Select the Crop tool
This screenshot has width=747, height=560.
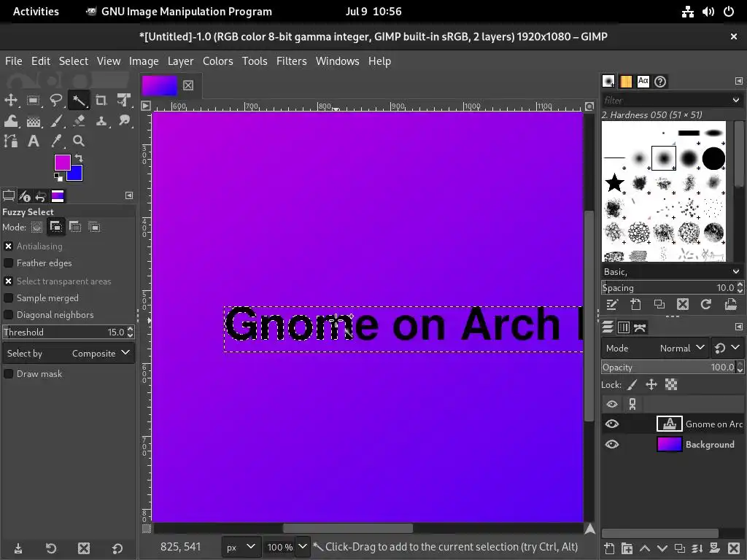pos(101,100)
